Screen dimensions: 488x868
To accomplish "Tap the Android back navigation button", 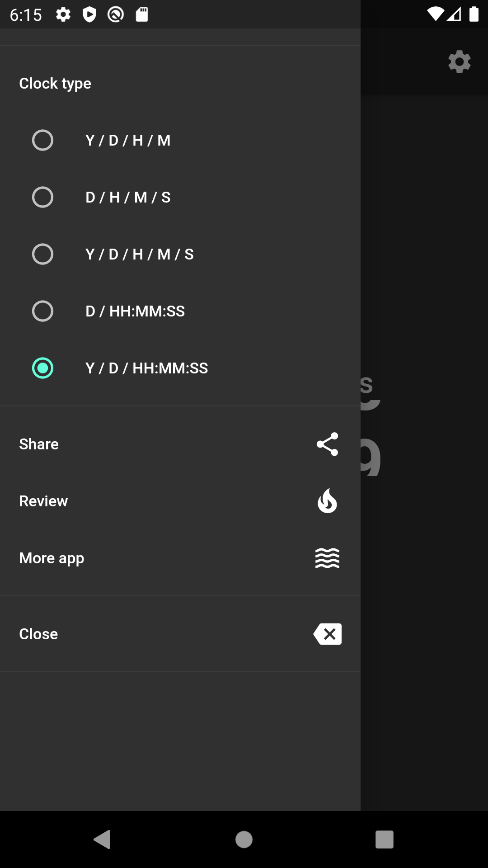I will (102, 840).
